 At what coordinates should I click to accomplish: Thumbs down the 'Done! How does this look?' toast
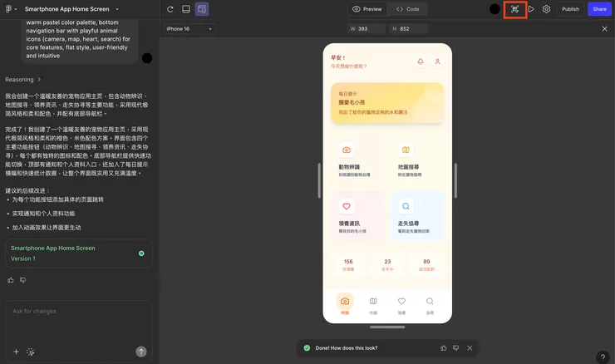click(x=455, y=348)
